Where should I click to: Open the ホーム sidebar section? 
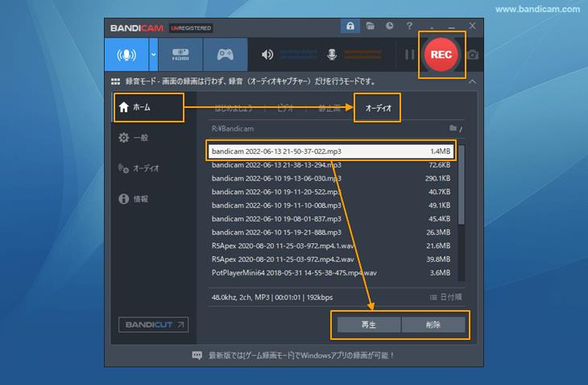(x=149, y=107)
